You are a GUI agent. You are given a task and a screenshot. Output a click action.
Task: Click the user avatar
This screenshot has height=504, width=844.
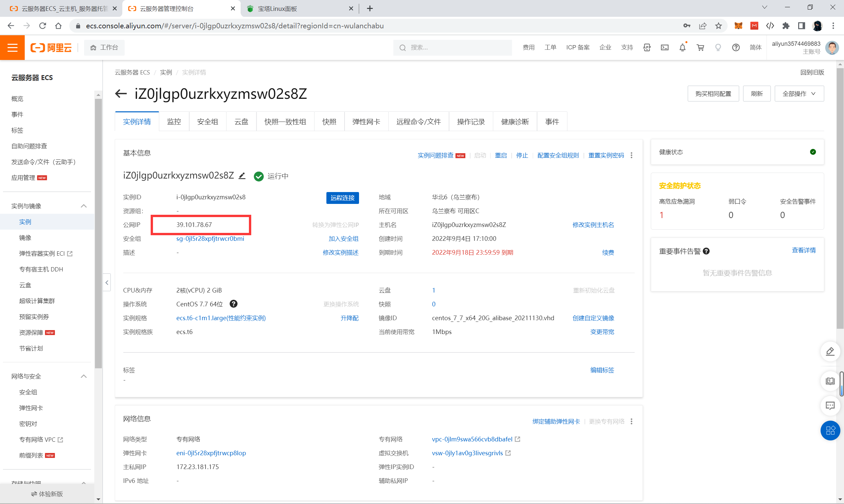click(x=832, y=47)
